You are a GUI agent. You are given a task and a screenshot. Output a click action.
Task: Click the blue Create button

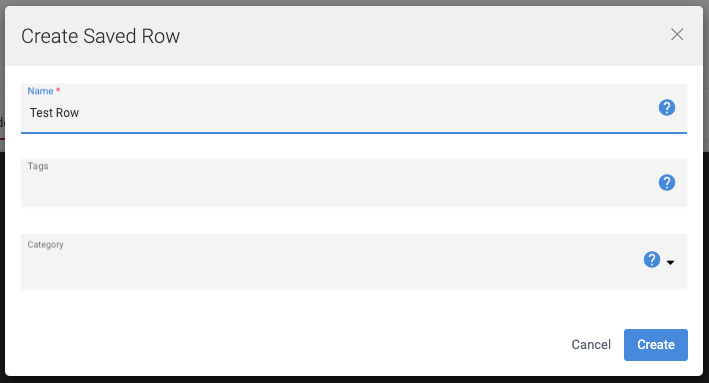click(656, 345)
